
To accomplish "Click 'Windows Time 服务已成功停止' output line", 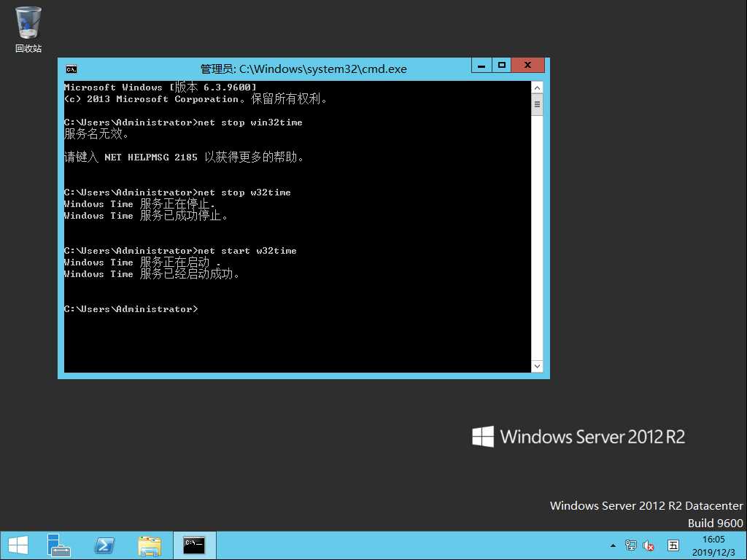I will (146, 216).
